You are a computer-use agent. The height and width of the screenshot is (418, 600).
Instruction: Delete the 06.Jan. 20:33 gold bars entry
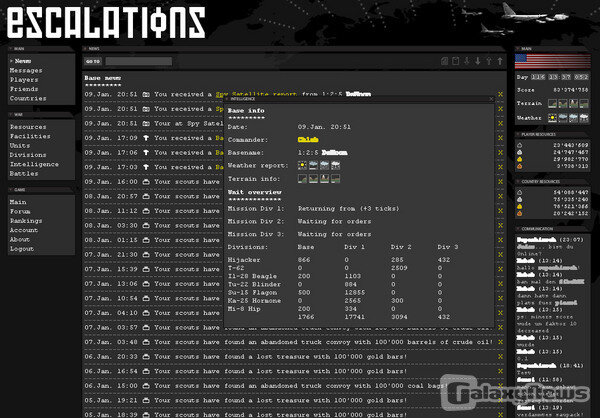pyautogui.click(x=500, y=357)
